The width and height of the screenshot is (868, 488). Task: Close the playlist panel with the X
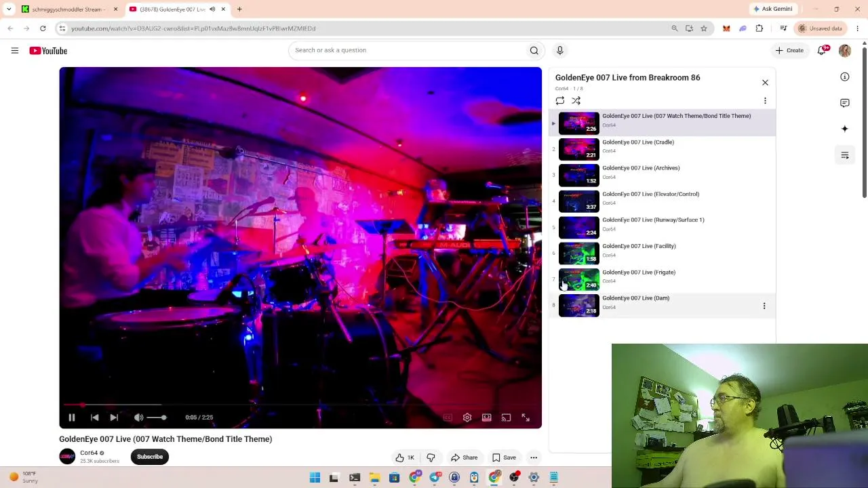click(x=765, y=83)
